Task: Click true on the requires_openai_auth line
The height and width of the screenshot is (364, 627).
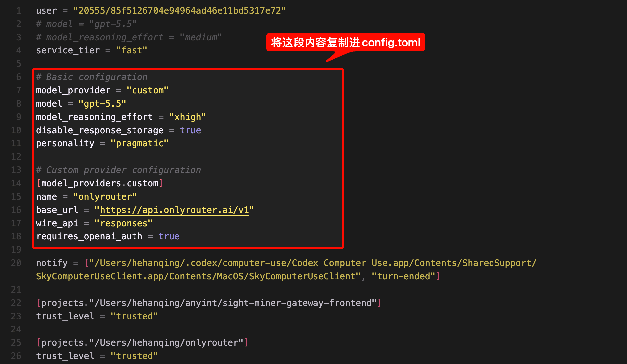Action: pyautogui.click(x=169, y=236)
